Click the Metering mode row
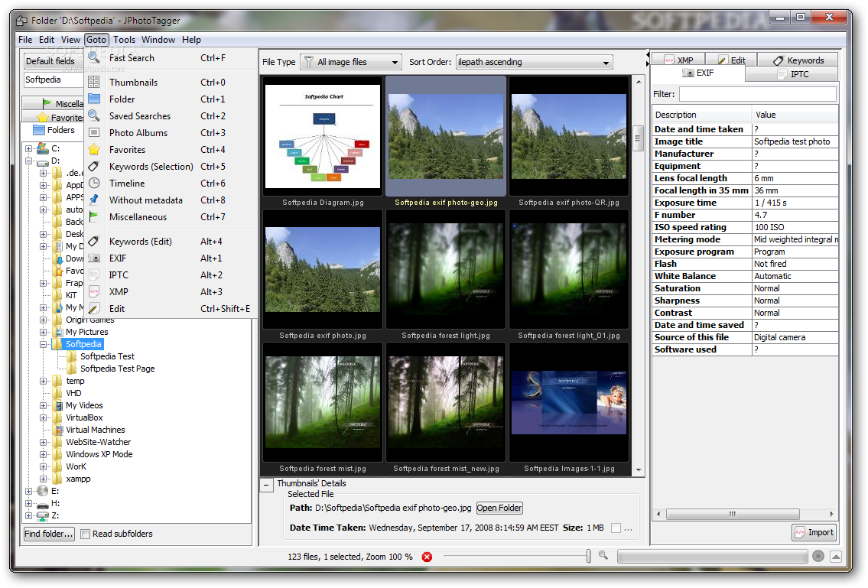This screenshot has height=588, width=868. point(745,239)
